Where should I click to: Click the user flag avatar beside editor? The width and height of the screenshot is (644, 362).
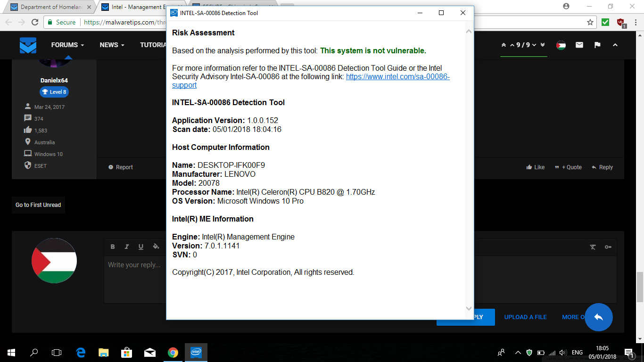click(x=54, y=261)
